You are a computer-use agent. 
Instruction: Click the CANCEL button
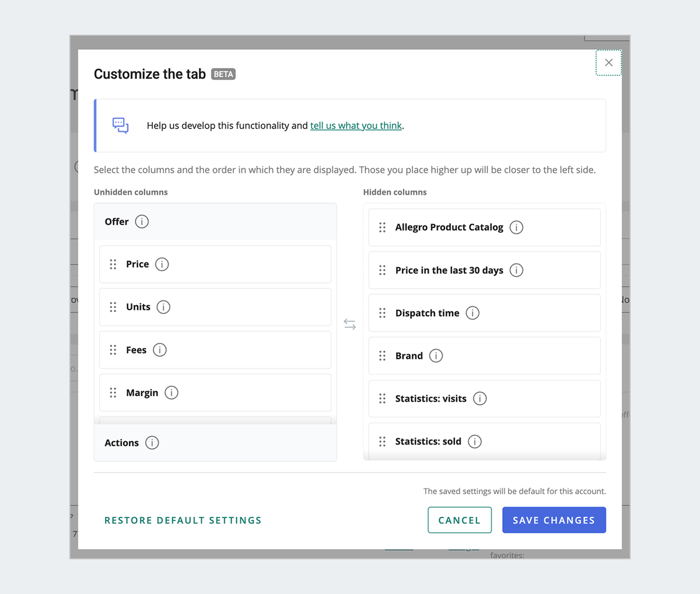coord(460,520)
